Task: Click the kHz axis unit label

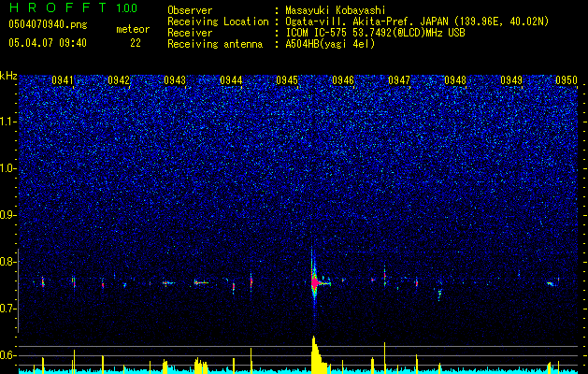Action: click(8, 76)
